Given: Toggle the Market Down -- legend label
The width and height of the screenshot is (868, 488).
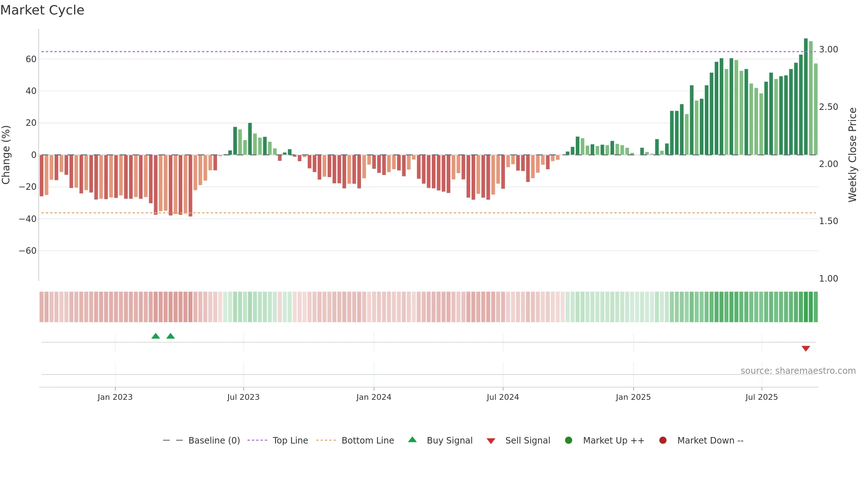Looking at the screenshot, I should (x=710, y=441).
